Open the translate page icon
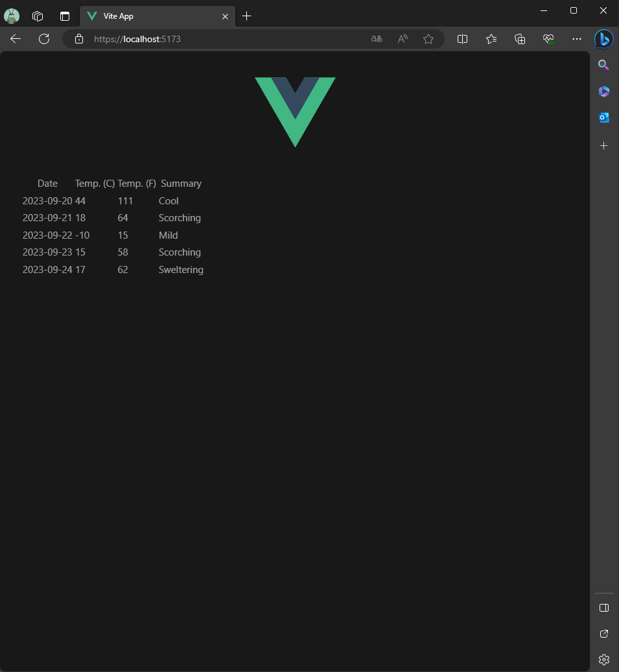619x672 pixels. tap(376, 39)
